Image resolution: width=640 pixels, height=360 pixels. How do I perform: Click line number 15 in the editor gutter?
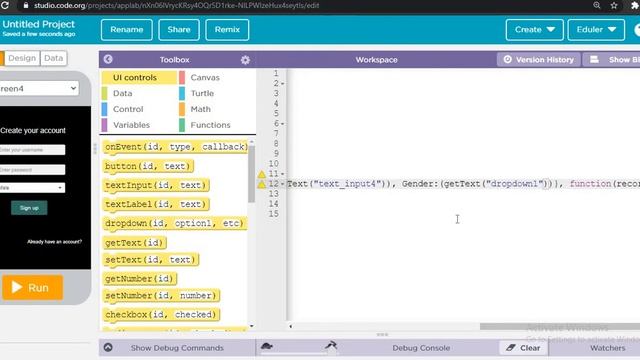click(273, 213)
